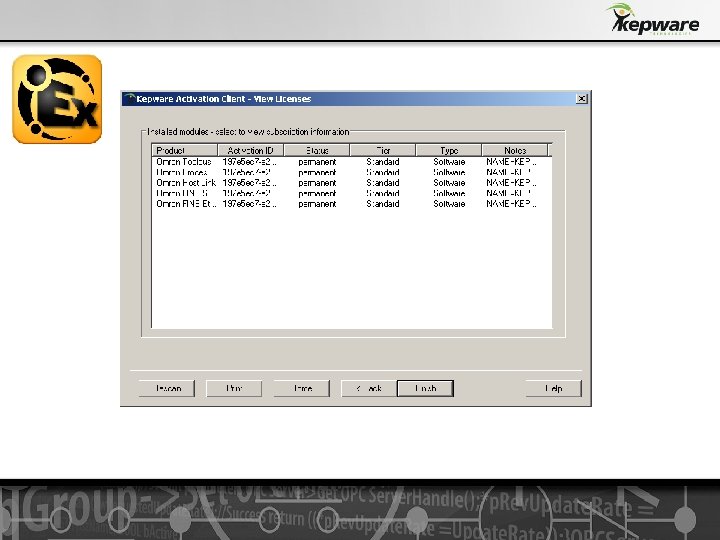Click the Activation Client title bar icon
720x540 pixels.
point(129,99)
